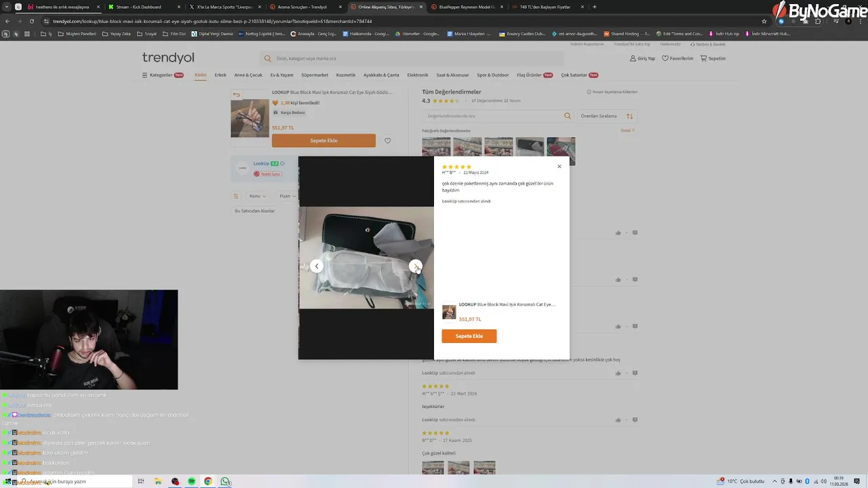Select Anne & Çocuk category tab
The image size is (868, 488).
coord(248,75)
